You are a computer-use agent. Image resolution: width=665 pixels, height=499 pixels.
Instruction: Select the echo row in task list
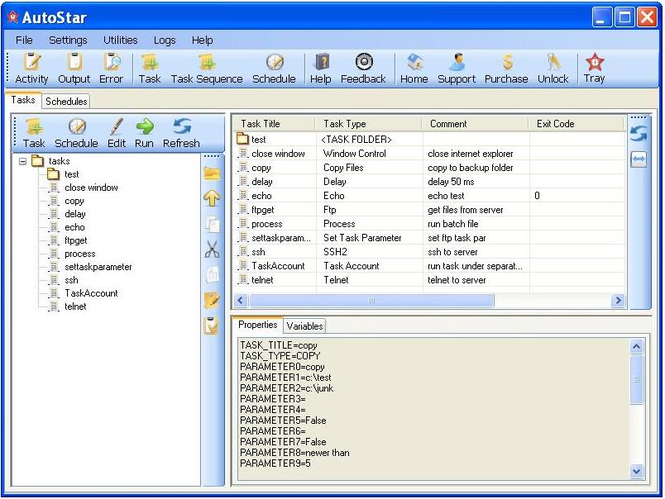429,195
